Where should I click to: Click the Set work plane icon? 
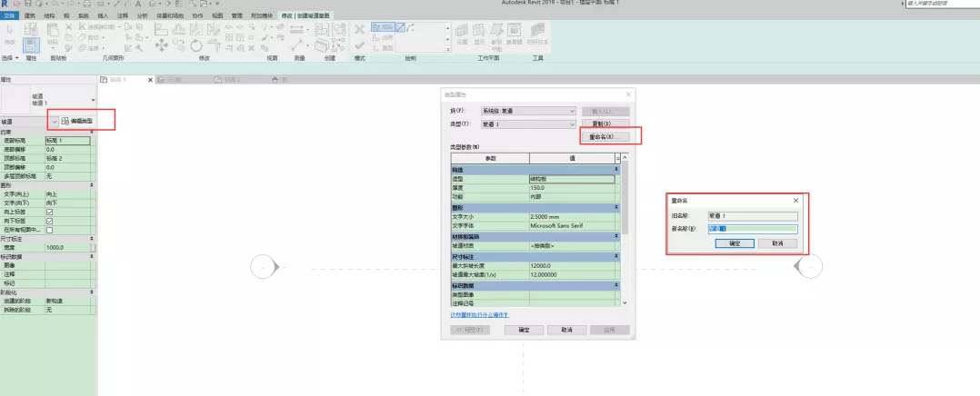pyautogui.click(x=462, y=31)
